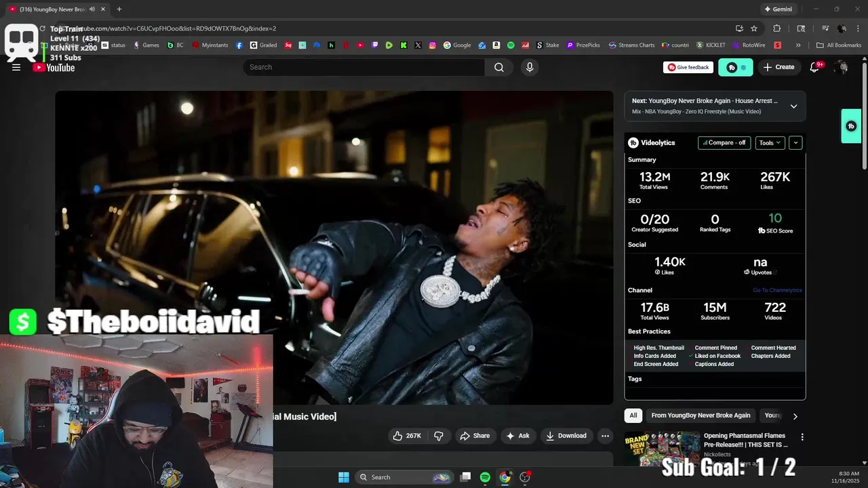This screenshot has width=868, height=488.
Task: Open the Google bookmark
Action: (x=457, y=45)
